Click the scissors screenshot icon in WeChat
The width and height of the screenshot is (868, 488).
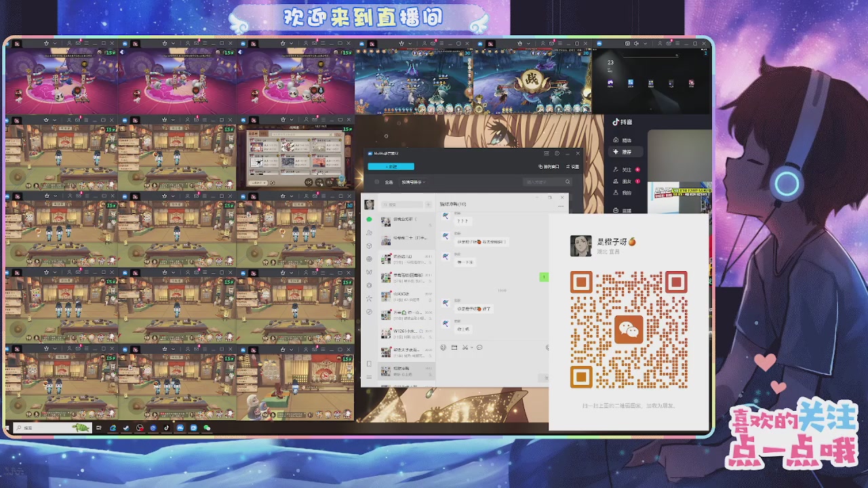[465, 347]
